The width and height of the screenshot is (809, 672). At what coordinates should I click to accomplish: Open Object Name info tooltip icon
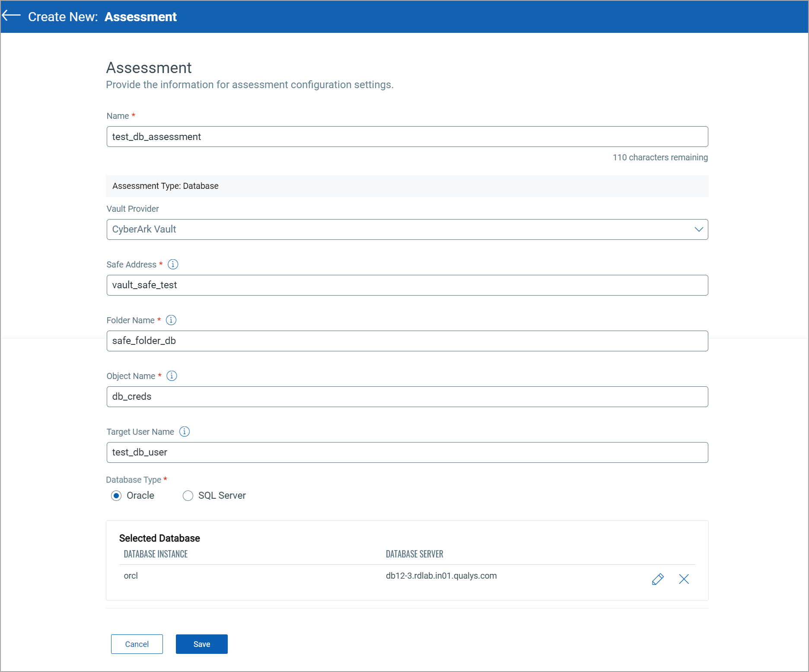pyautogui.click(x=172, y=376)
